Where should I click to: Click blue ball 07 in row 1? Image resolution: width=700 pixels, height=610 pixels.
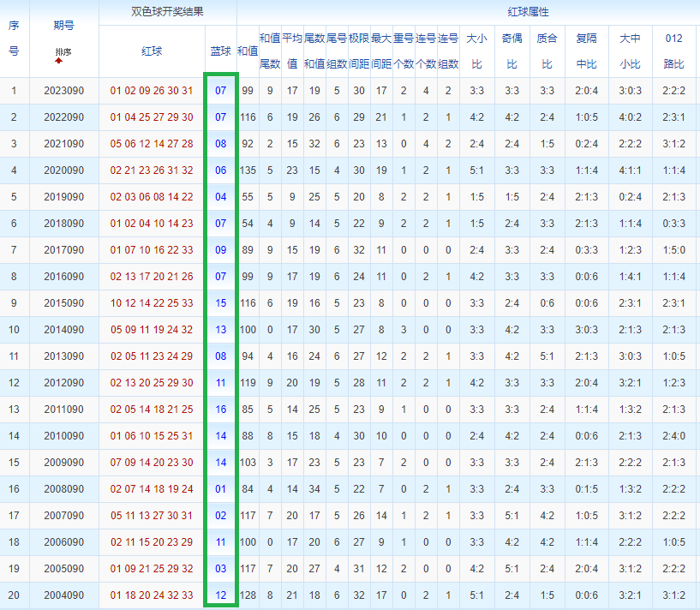coord(220,91)
